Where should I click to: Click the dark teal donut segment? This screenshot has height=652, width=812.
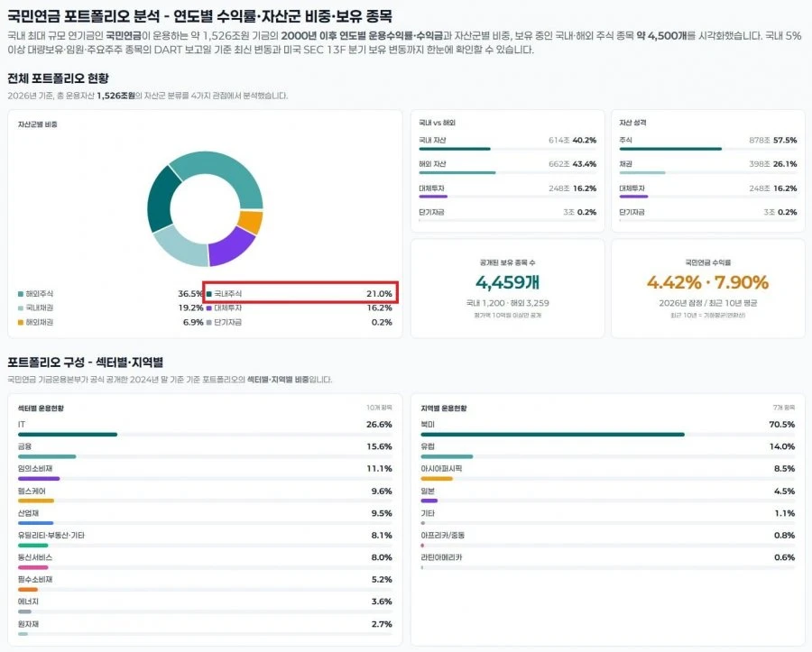pos(162,199)
